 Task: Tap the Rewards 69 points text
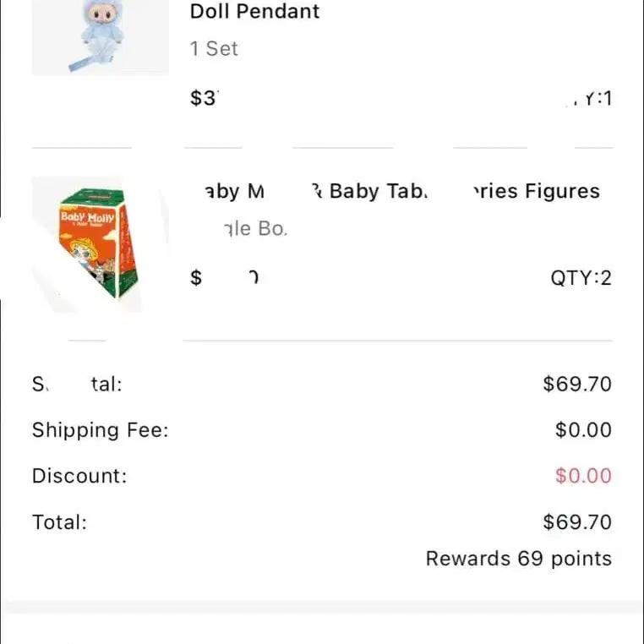click(518, 559)
